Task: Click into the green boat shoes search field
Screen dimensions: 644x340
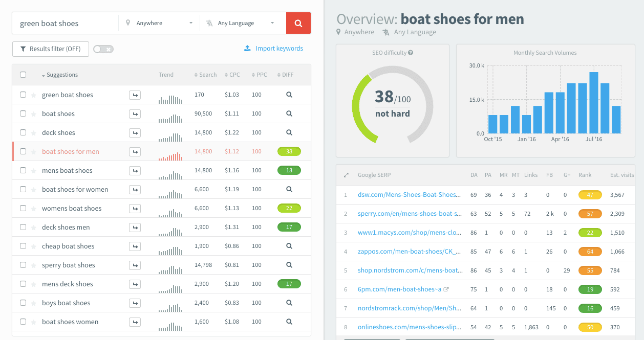Action: pyautogui.click(x=66, y=23)
